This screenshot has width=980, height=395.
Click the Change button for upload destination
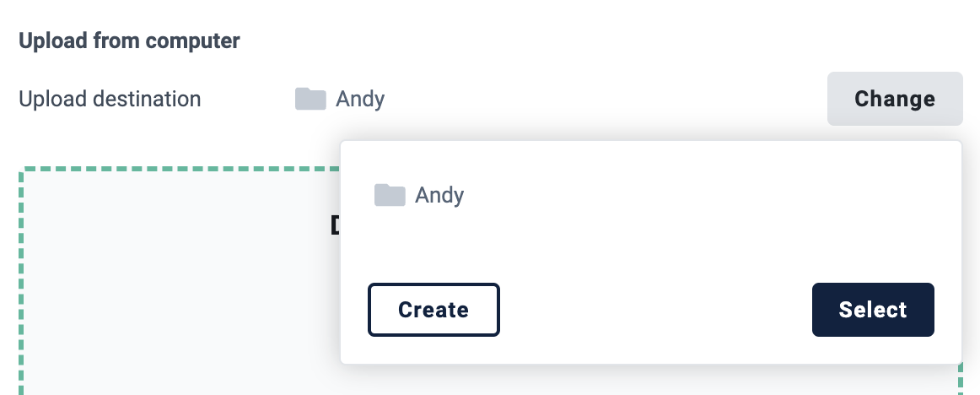pos(894,99)
